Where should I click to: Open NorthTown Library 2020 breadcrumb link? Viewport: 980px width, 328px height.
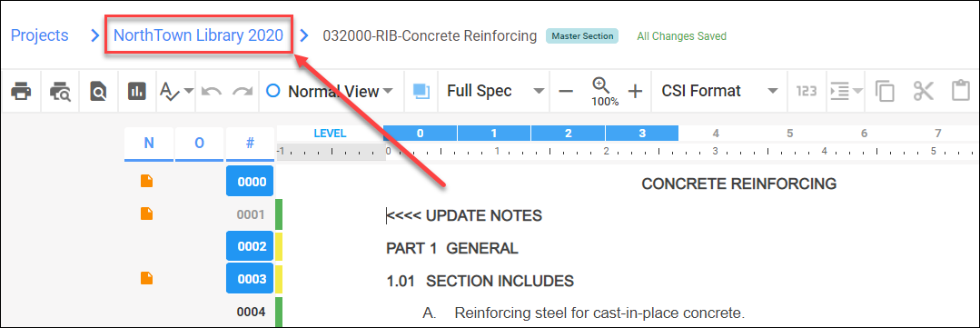(199, 35)
